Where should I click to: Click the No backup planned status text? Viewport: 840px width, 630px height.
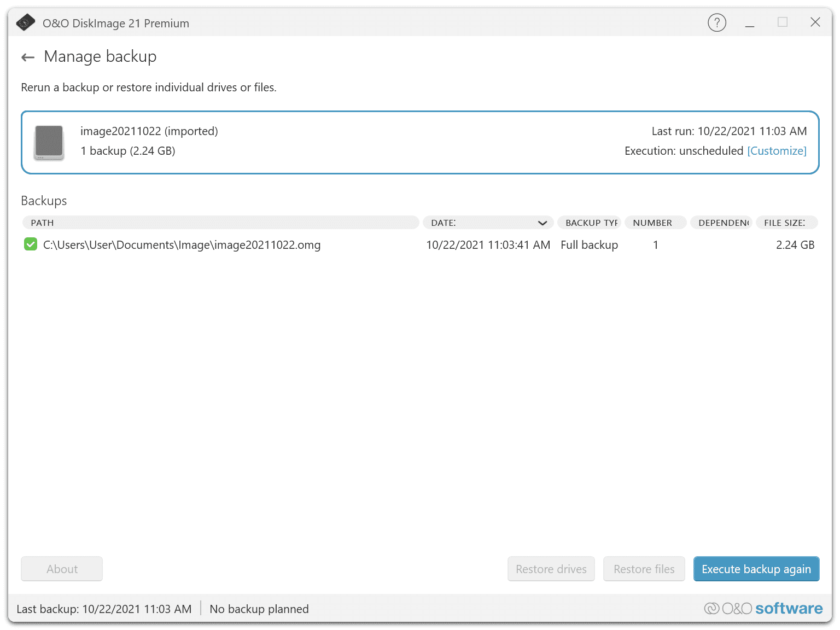click(259, 609)
